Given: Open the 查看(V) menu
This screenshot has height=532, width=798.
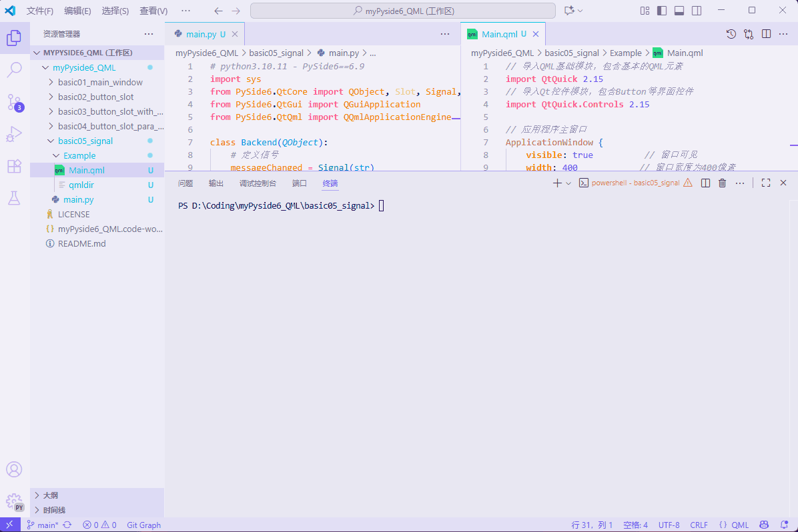Looking at the screenshot, I should [153, 11].
